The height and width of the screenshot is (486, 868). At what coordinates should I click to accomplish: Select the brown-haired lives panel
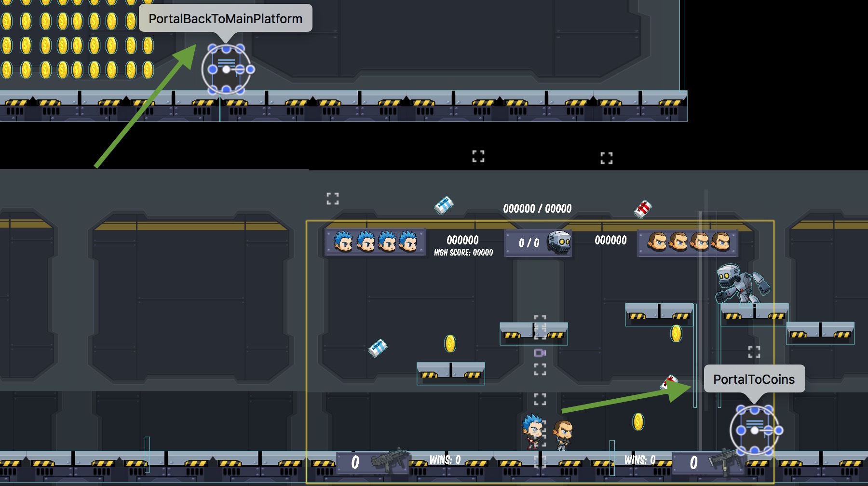pos(688,243)
